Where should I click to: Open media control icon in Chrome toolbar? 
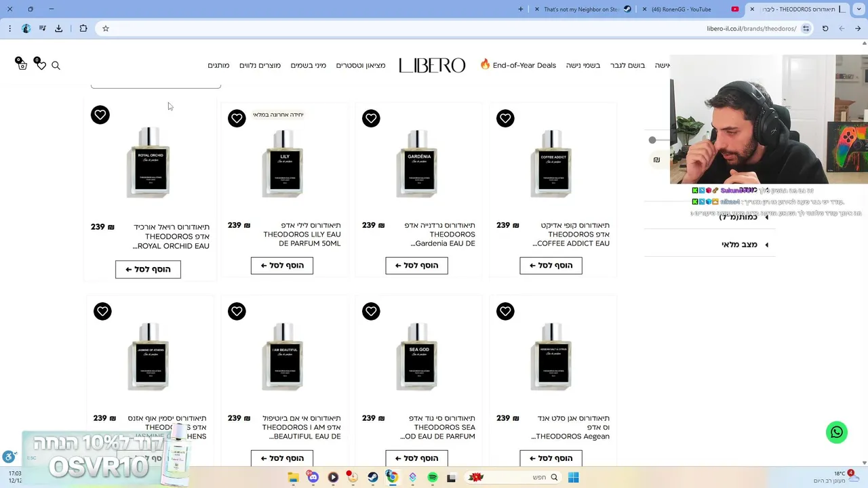(x=42, y=28)
